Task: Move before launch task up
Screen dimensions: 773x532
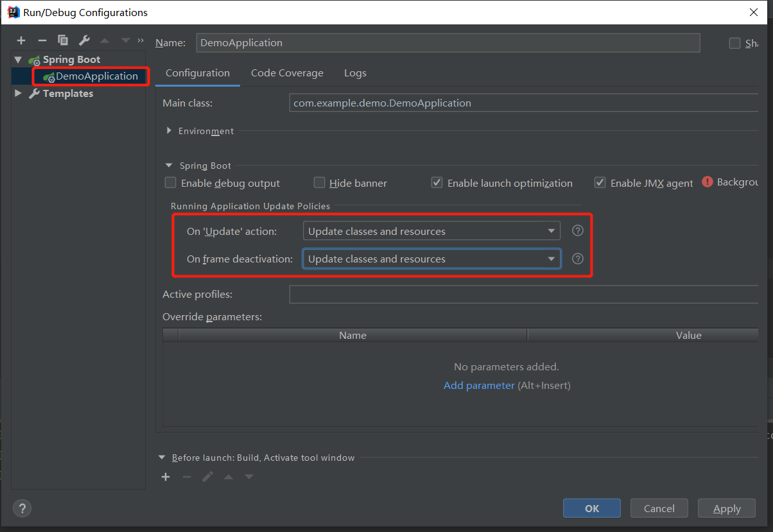Action: pos(228,477)
